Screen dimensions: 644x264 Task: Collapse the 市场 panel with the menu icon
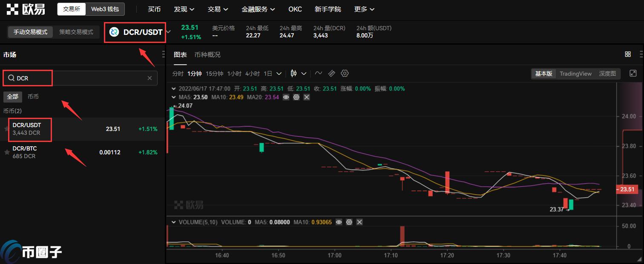tap(164, 54)
